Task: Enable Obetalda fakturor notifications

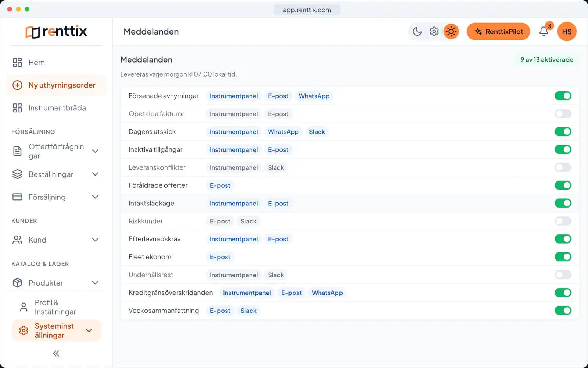Action: [563, 114]
